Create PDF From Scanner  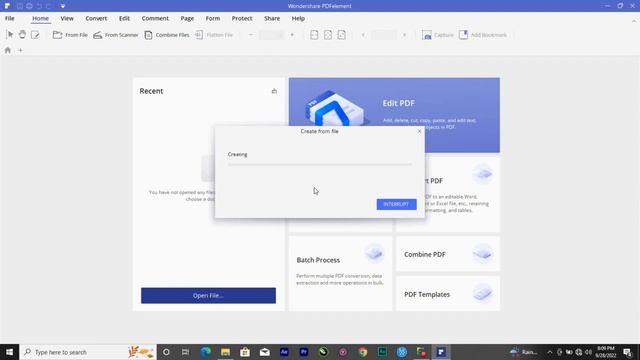(116, 35)
